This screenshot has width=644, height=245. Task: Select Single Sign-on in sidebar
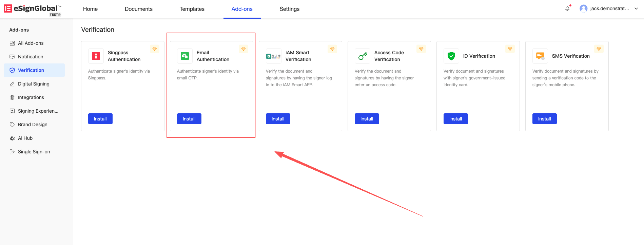(x=34, y=152)
